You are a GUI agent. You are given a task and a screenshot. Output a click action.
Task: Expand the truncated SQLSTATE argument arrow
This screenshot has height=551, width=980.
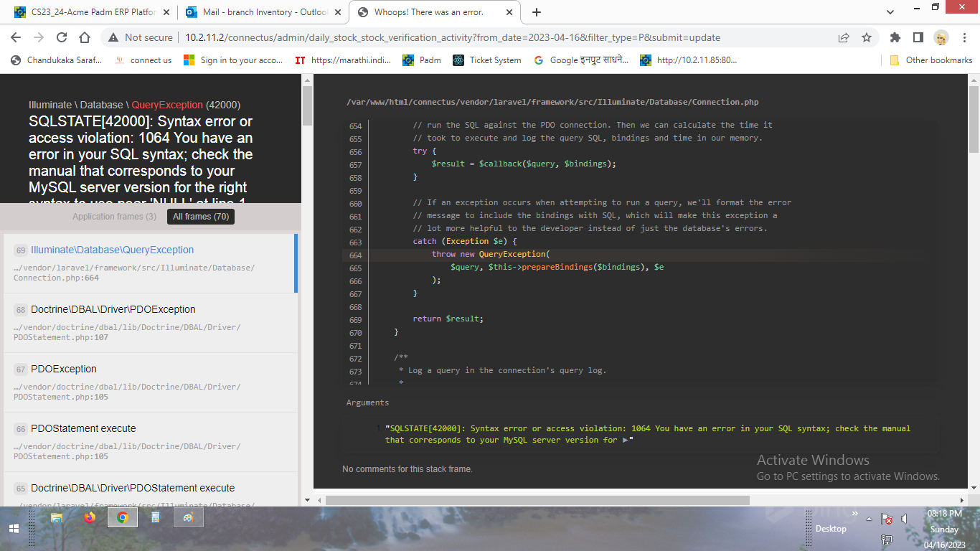(x=626, y=441)
